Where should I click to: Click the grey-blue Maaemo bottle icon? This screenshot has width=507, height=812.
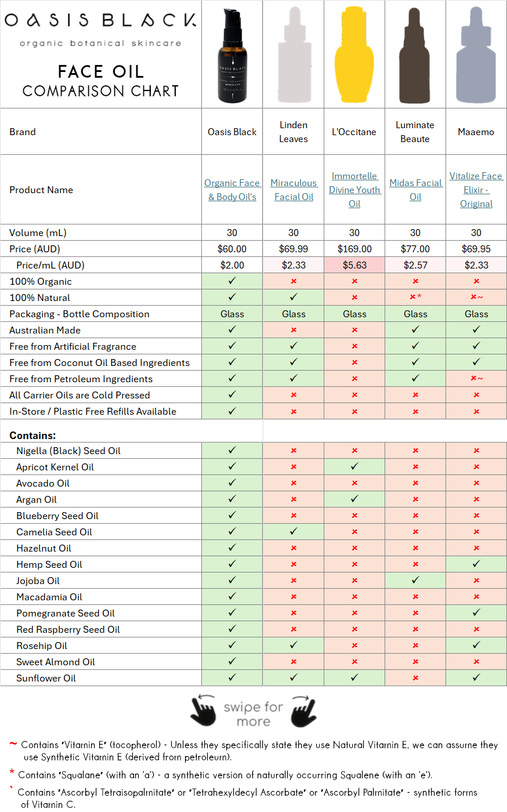coord(476,56)
